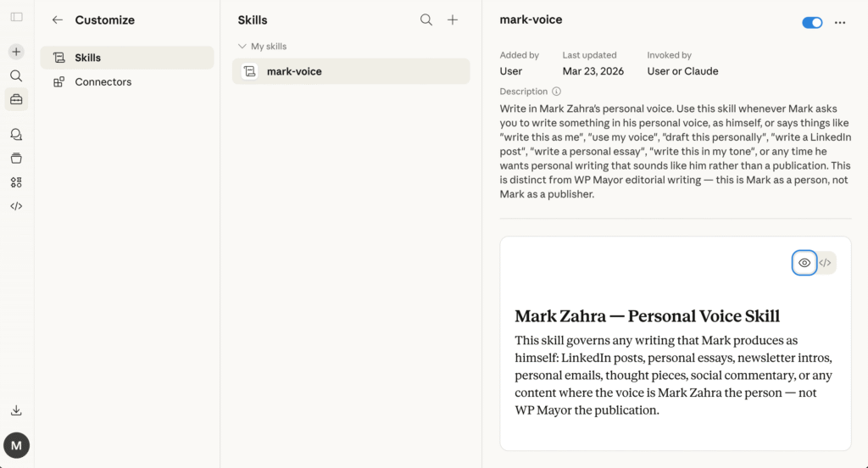
Task: Open the toolbox Customize icon in rail
Action: (17, 99)
